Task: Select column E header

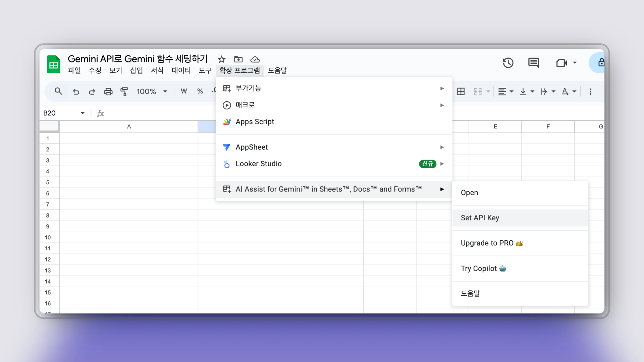Action: (495, 127)
